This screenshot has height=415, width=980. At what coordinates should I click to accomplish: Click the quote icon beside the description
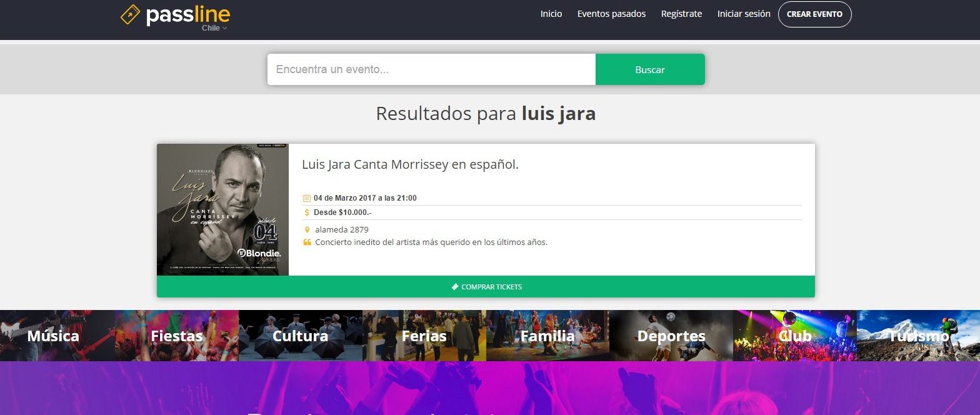307,242
